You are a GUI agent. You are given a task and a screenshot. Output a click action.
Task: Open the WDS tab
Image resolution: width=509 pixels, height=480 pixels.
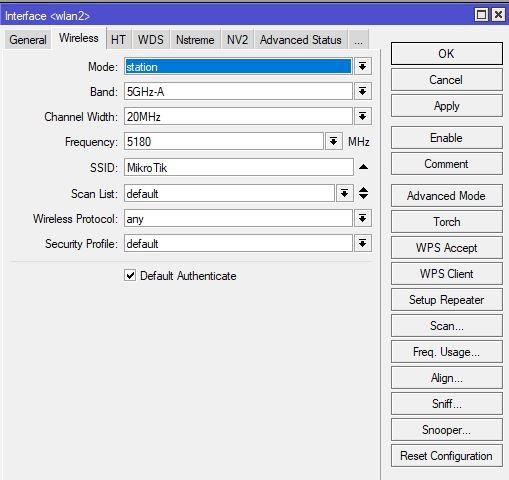(x=151, y=40)
